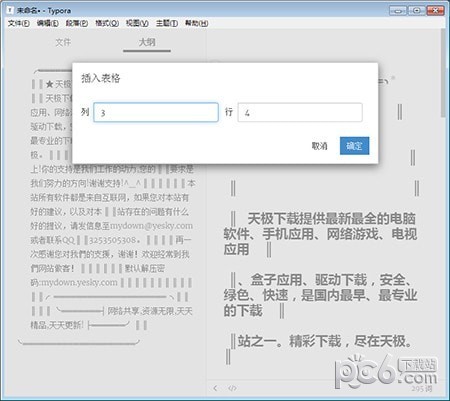Open the 编辑(E) menu
Screen dimensions: 450x401
click(x=47, y=23)
